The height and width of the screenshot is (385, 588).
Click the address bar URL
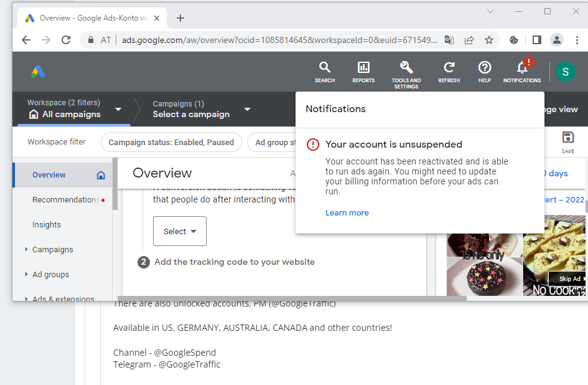click(279, 40)
